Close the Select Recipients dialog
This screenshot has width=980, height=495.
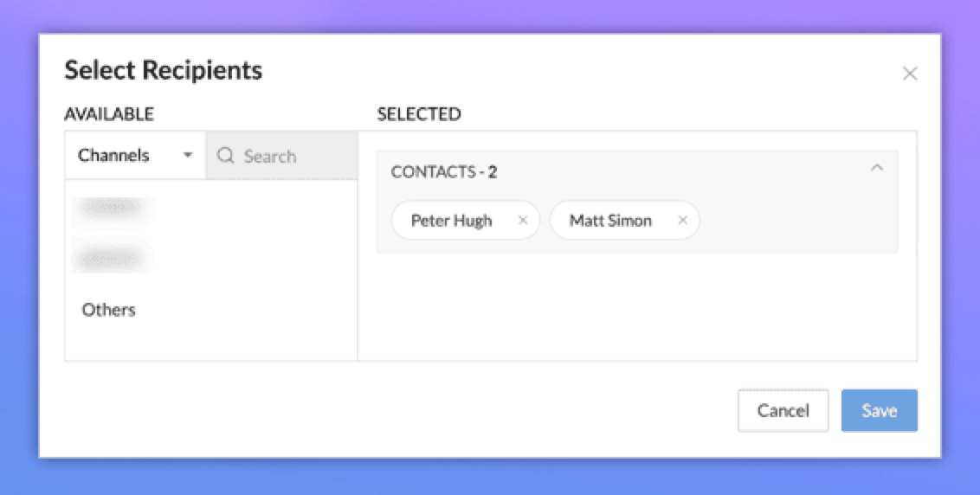click(x=910, y=74)
